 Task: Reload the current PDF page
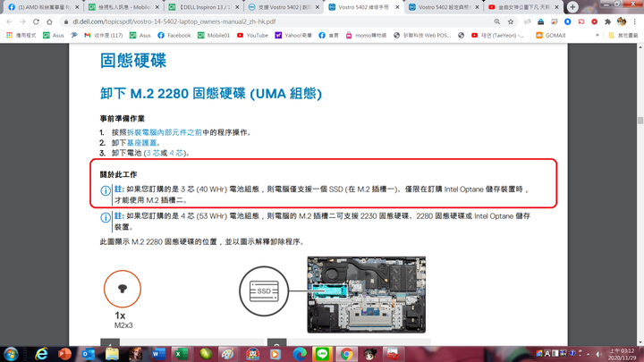pos(36,21)
